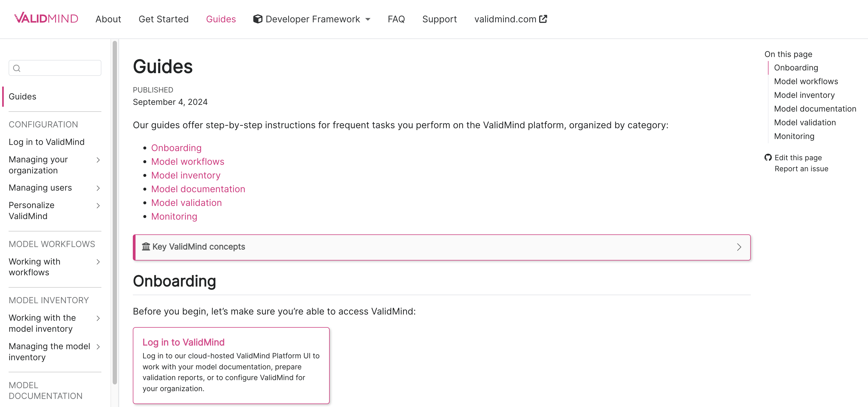Open the Key ValidMind concepts card
868x407 pixels.
coord(438,247)
